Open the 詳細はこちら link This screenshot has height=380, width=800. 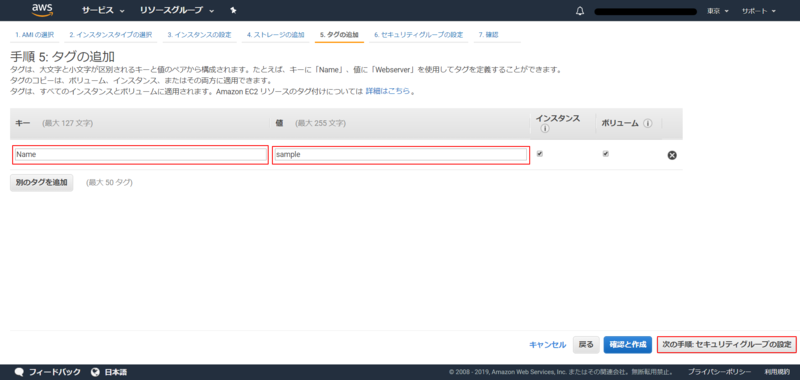coord(388,92)
